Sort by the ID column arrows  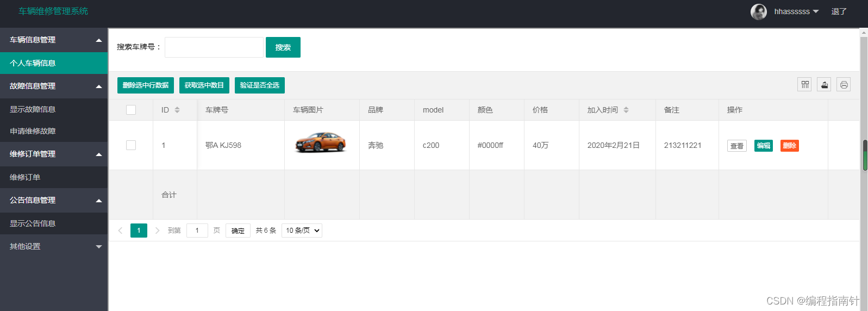pyautogui.click(x=177, y=110)
